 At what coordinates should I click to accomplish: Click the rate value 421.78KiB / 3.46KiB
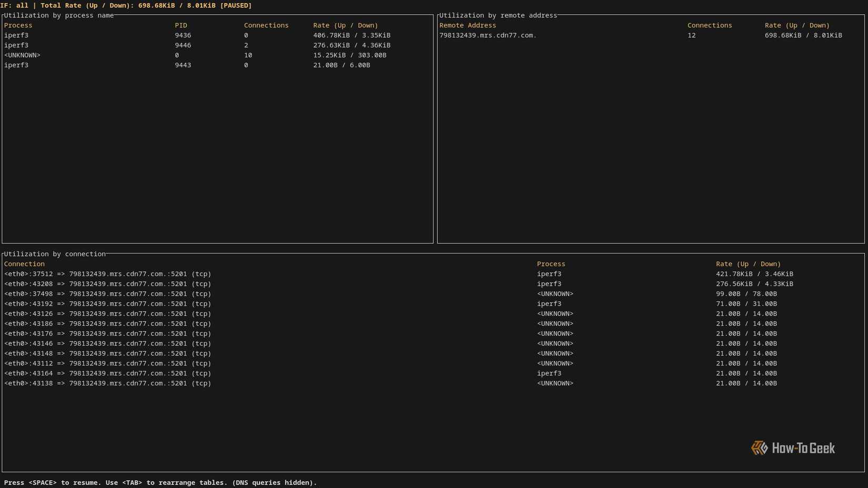[x=754, y=274]
